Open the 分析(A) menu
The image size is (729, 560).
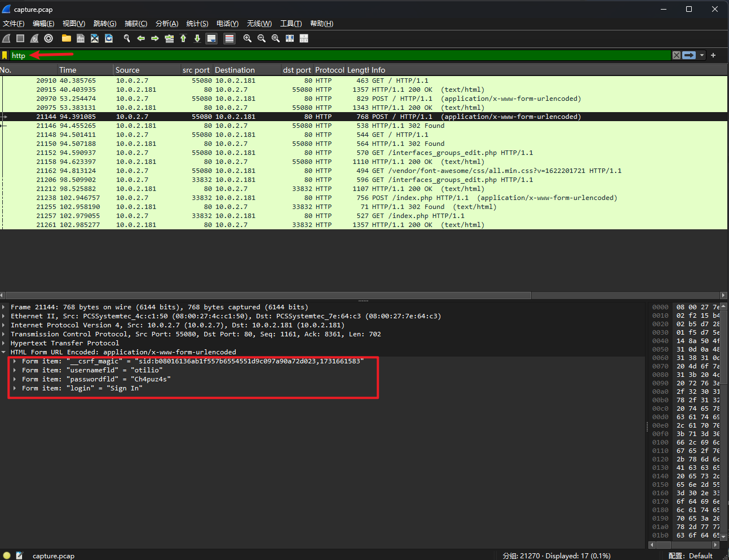[x=166, y=24]
